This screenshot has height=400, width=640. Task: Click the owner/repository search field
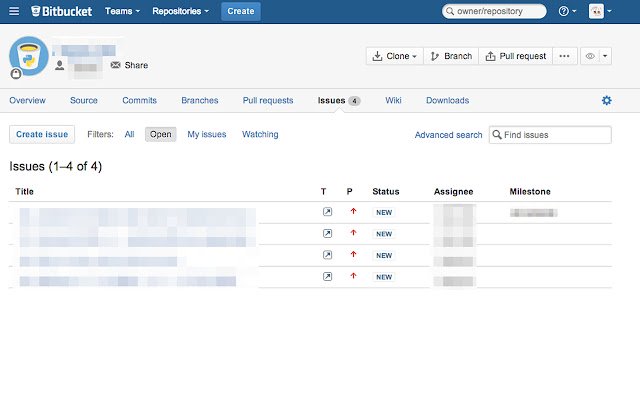coord(494,11)
